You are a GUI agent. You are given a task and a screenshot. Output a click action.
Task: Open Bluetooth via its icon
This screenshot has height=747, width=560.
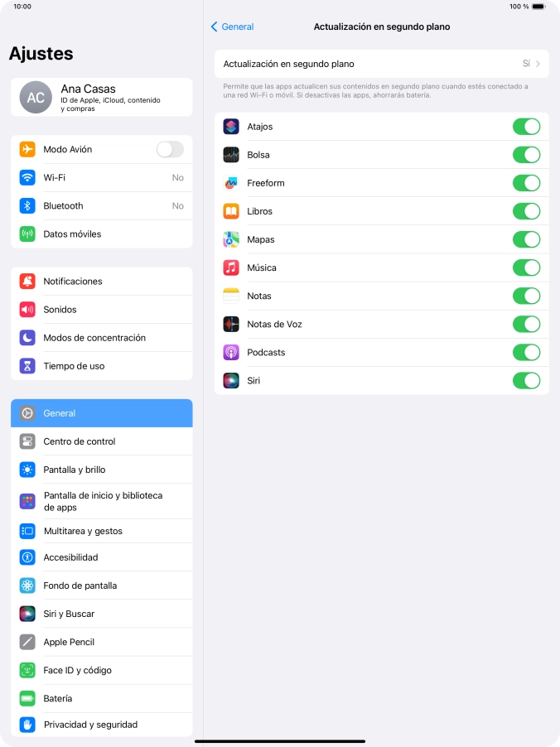pyautogui.click(x=27, y=206)
